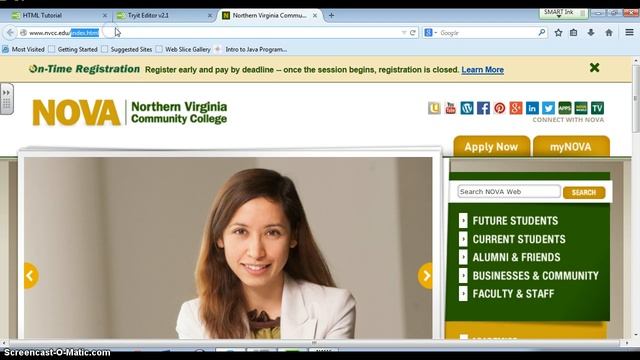The height and width of the screenshot is (360, 640).
Task: Open the Downloads arrow icon
Action: pos(591,33)
